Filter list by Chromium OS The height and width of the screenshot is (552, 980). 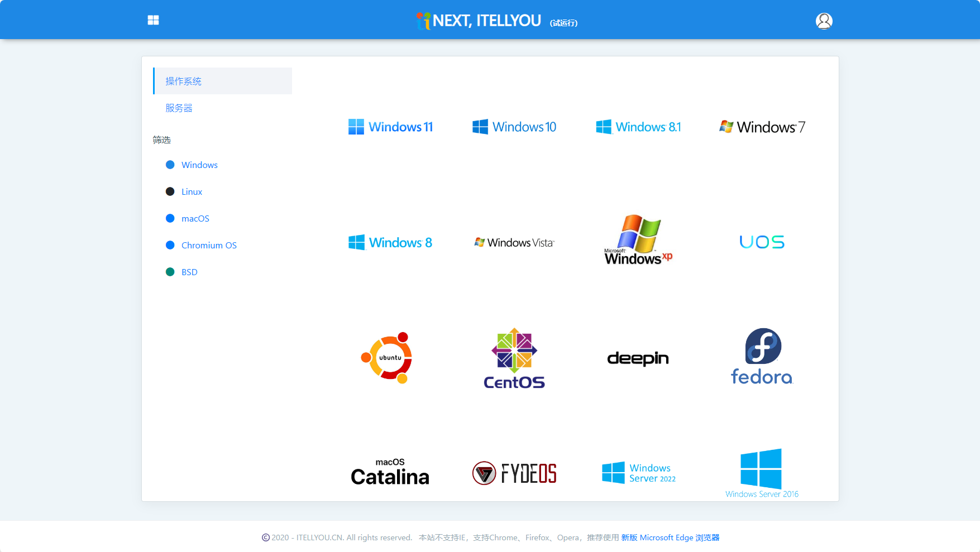[209, 246]
